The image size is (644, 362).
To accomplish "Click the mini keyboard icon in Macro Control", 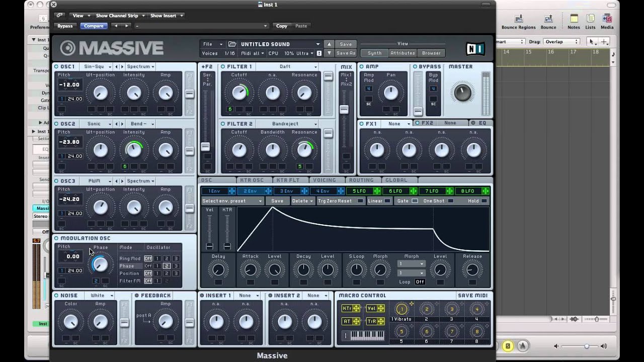I will (x=367, y=335).
